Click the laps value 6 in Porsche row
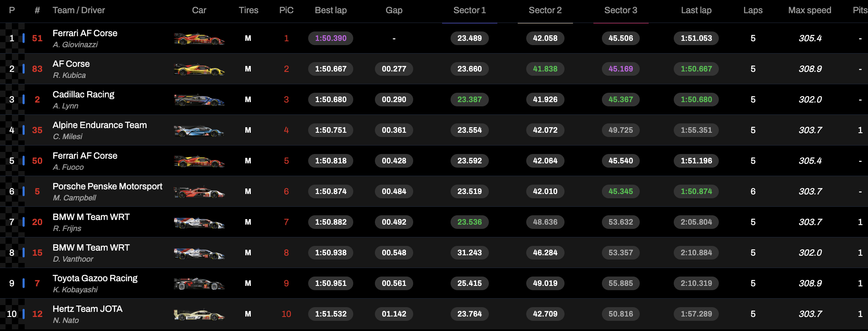The width and height of the screenshot is (868, 331). pyautogui.click(x=753, y=191)
